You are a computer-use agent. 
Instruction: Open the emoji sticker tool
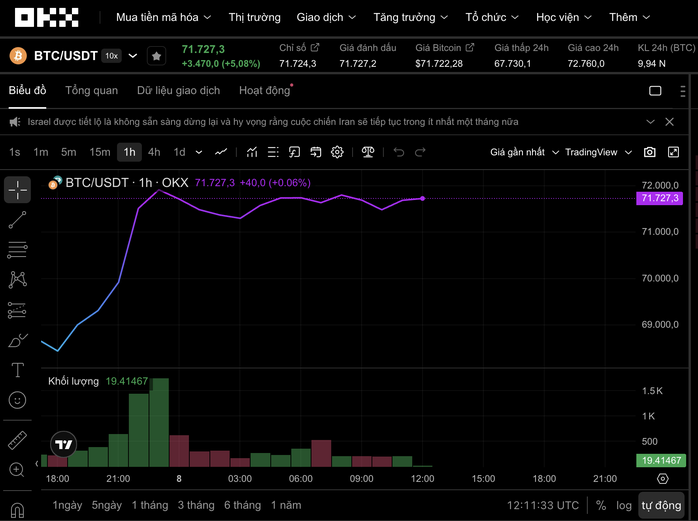(17, 400)
